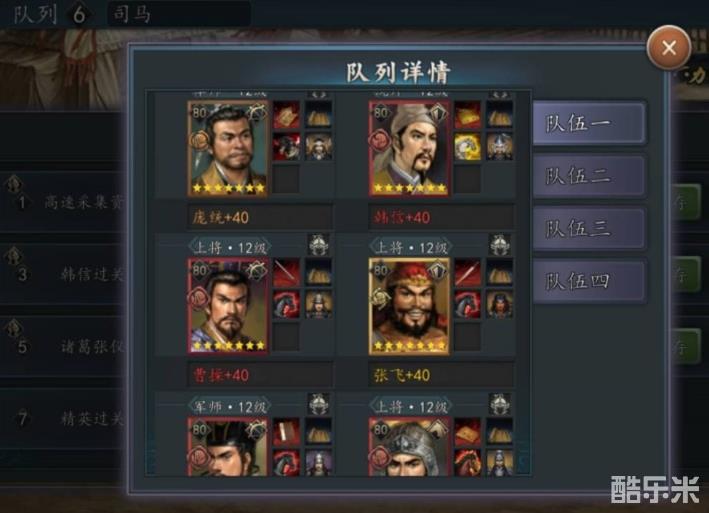Click the 司马 queue name field

click(179, 14)
